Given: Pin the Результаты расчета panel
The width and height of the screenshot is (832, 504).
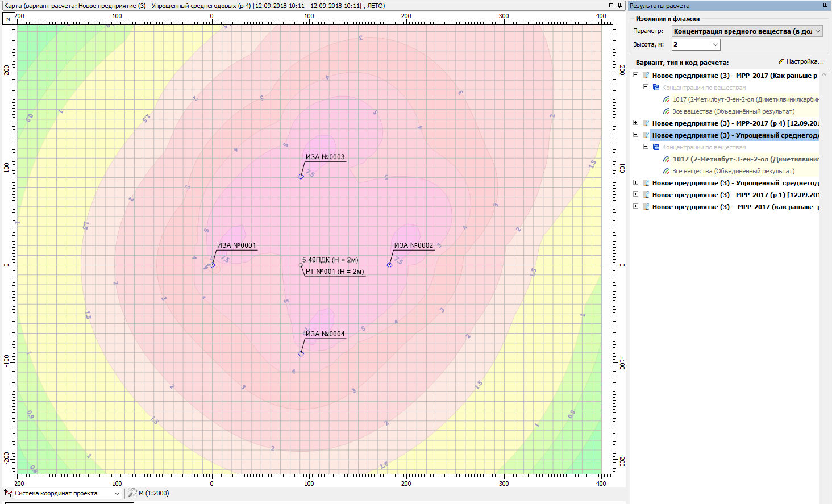Looking at the screenshot, I should point(825,6).
